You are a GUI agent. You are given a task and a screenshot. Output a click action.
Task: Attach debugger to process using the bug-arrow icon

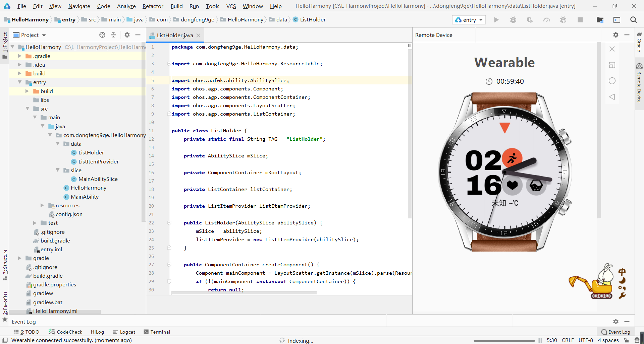563,20
